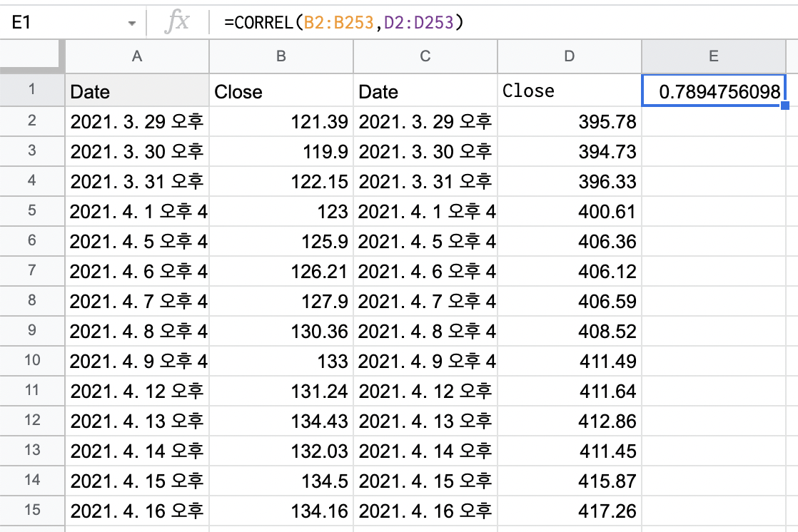The width and height of the screenshot is (798, 532).
Task: Select cell with value 408.52
Action: coord(569,332)
